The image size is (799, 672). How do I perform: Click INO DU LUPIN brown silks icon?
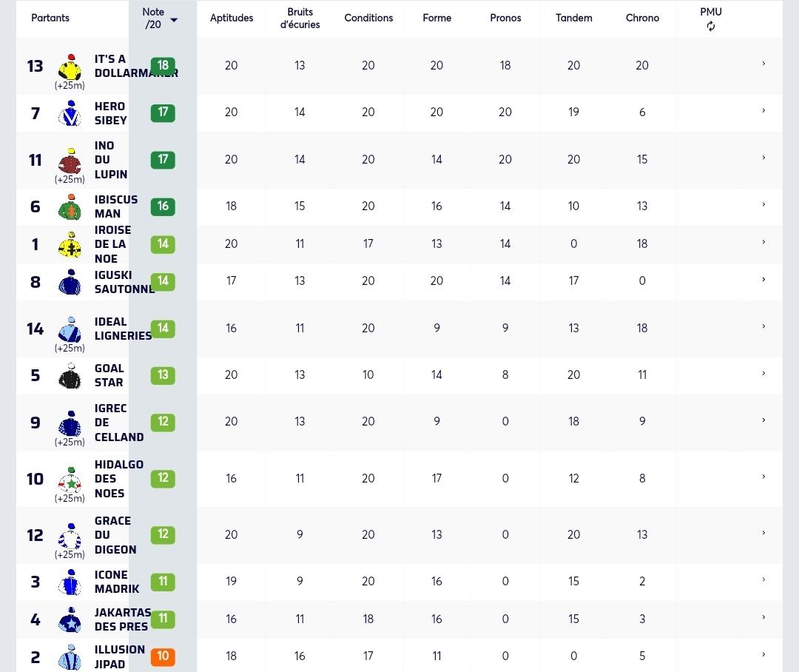click(x=70, y=161)
